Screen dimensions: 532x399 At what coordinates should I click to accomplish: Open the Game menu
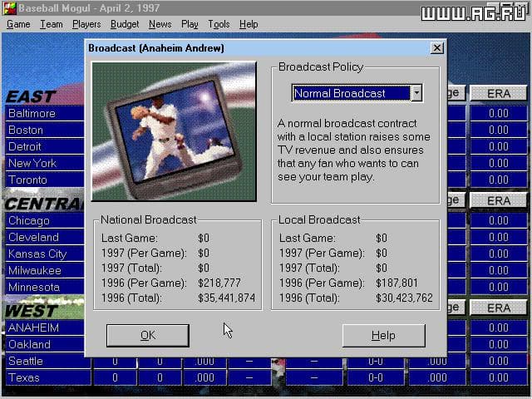[18, 24]
